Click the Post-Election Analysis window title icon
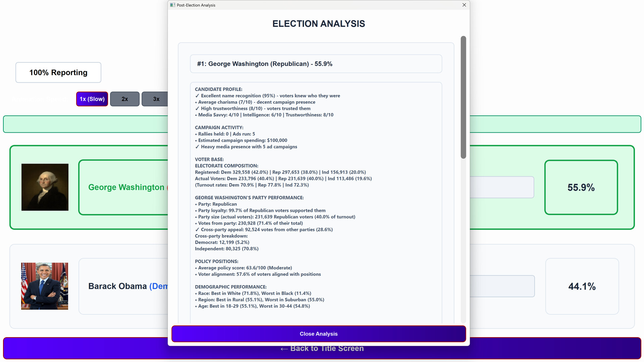The width and height of the screenshot is (644, 362). [172, 5]
